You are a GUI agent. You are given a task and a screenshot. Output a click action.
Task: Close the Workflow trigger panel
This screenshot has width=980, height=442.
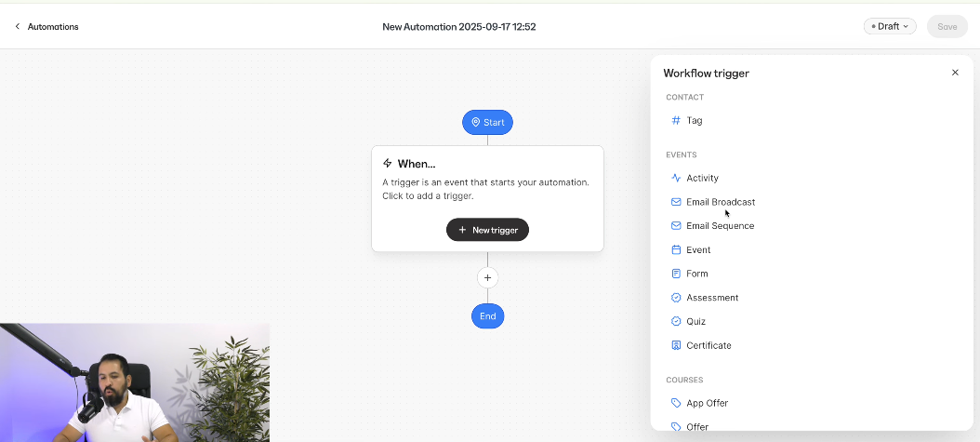[955, 73]
